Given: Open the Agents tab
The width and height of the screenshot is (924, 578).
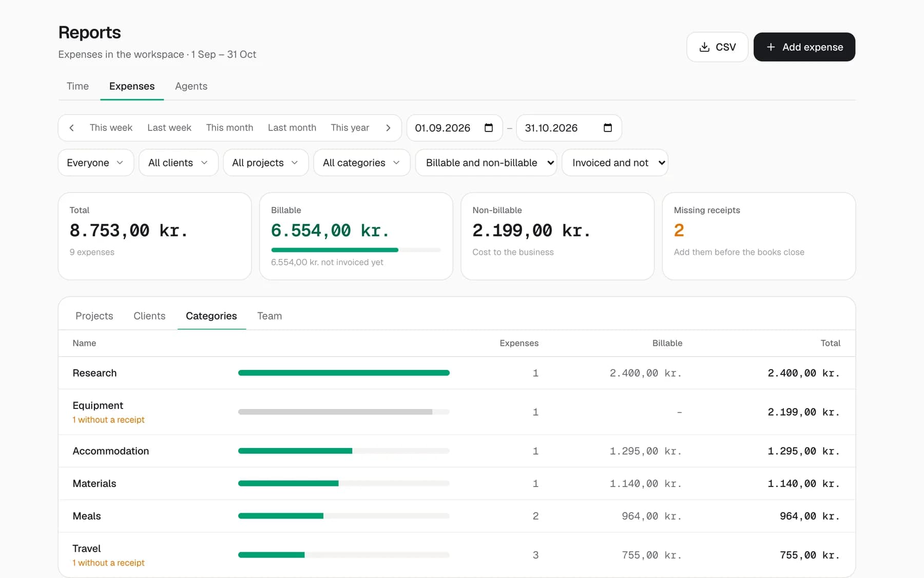Looking at the screenshot, I should pos(191,86).
